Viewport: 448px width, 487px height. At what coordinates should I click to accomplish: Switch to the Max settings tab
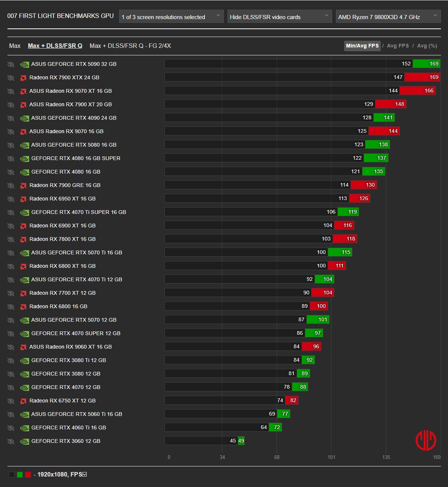pos(15,46)
